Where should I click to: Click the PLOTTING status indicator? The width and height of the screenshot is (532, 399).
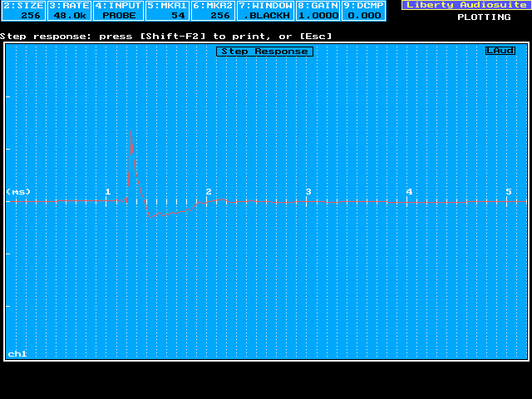click(484, 17)
